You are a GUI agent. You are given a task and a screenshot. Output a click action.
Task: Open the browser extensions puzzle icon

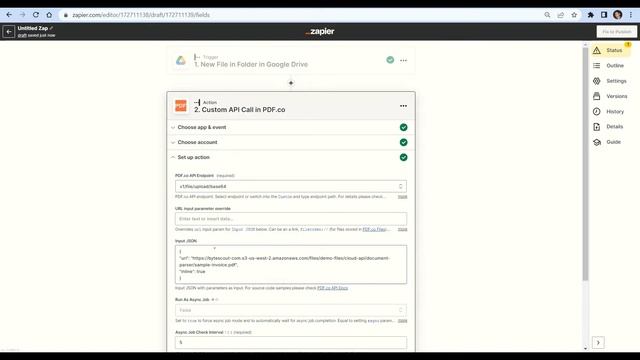coord(591,15)
